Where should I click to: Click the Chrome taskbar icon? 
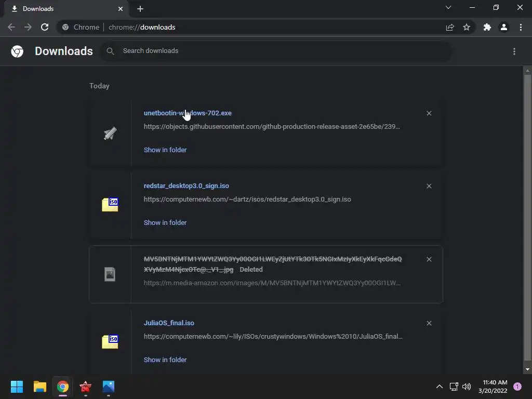pyautogui.click(x=63, y=387)
